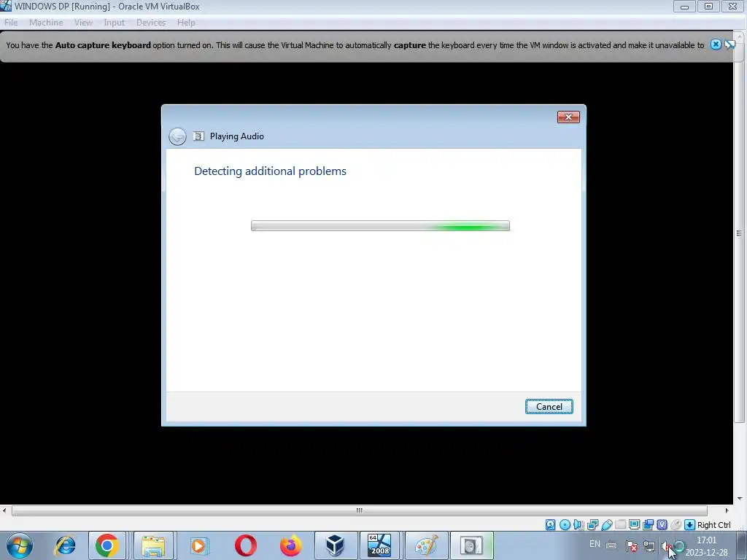This screenshot has width=747, height=560.
Task: Click the troubleshooter taskbar button
Action: coord(471,545)
